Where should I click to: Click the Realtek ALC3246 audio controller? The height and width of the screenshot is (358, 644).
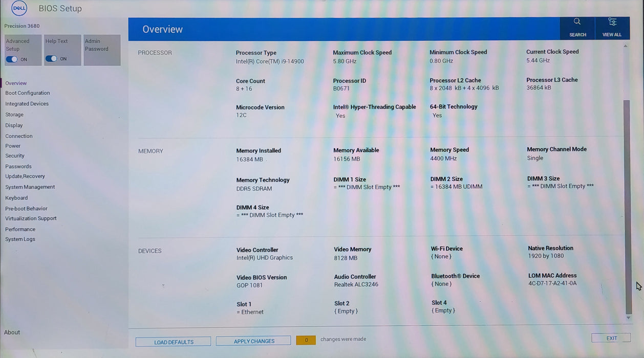pos(356,285)
